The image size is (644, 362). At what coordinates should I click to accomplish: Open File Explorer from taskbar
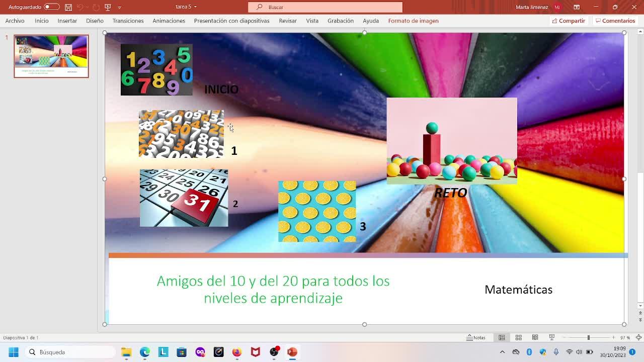[126, 352]
